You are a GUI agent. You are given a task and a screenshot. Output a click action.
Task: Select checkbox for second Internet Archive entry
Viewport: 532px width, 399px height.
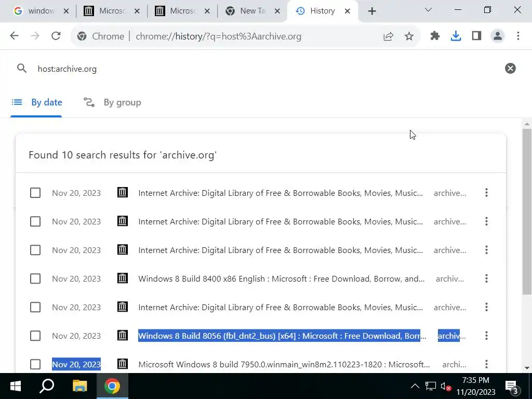tap(35, 221)
